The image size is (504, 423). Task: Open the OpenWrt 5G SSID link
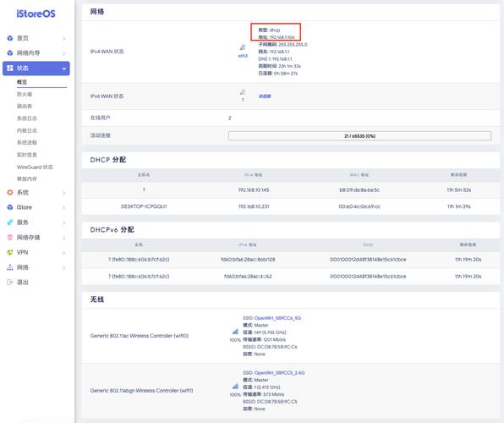coord(277,318)
